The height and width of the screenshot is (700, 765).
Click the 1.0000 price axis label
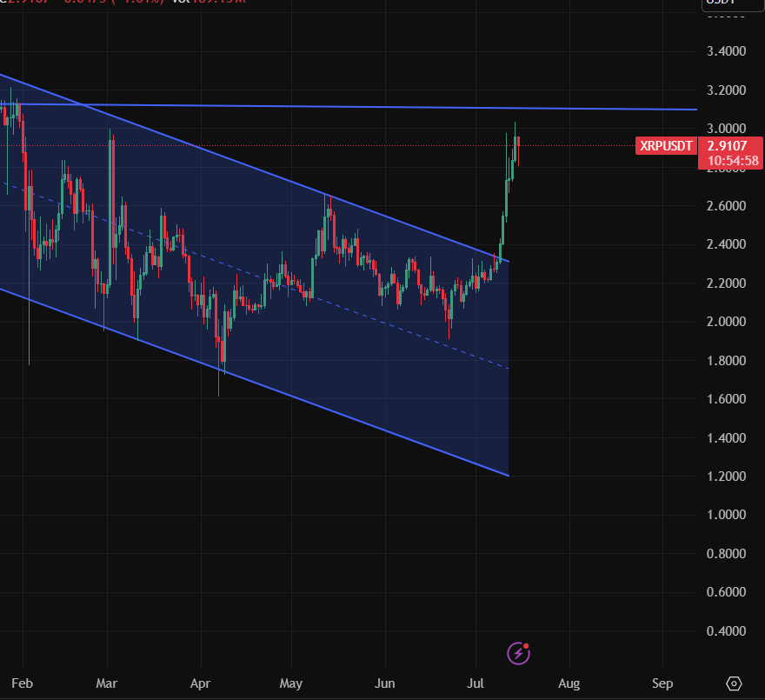coord(727,515)
